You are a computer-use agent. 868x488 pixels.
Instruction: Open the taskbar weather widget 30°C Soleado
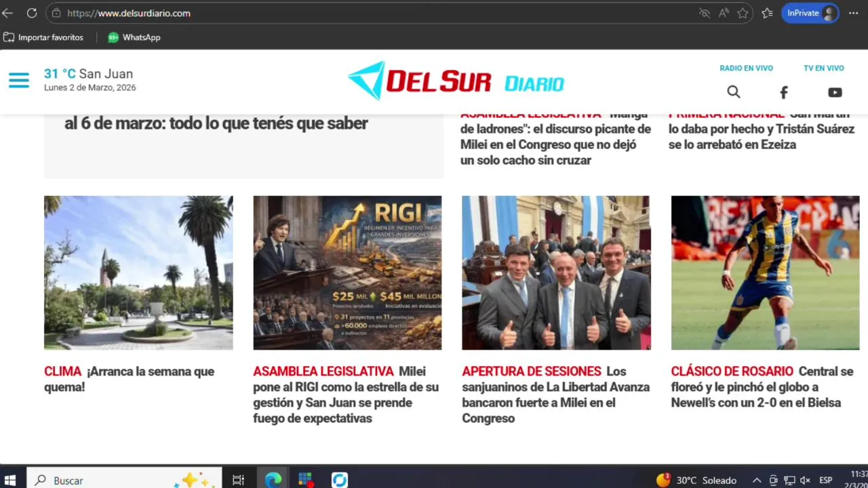coord(696,480)
